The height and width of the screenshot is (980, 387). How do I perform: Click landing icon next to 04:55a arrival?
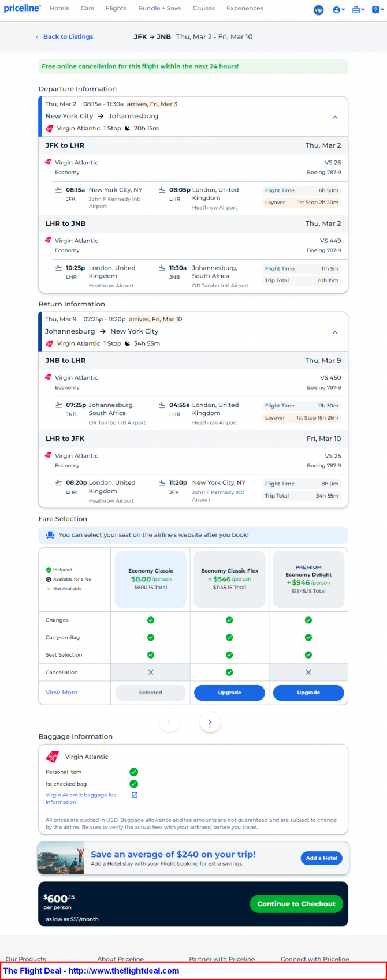(x=162, y=405)
